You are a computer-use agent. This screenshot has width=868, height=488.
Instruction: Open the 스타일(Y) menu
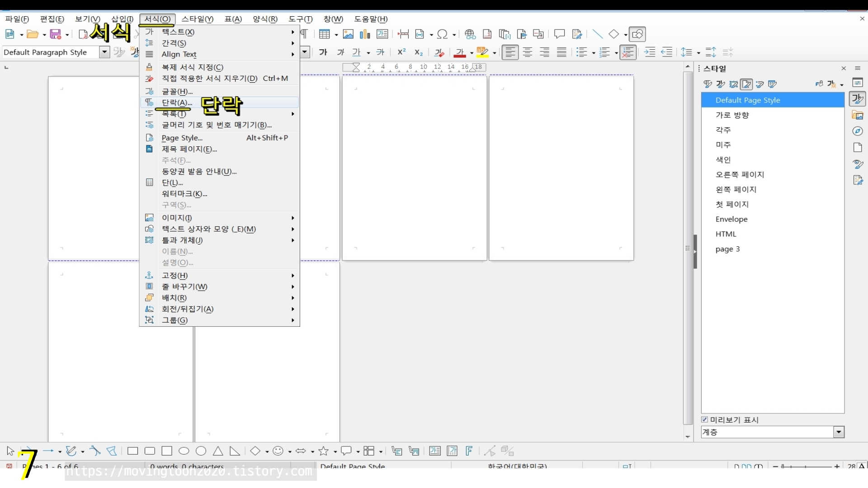(x=197, y=19)
